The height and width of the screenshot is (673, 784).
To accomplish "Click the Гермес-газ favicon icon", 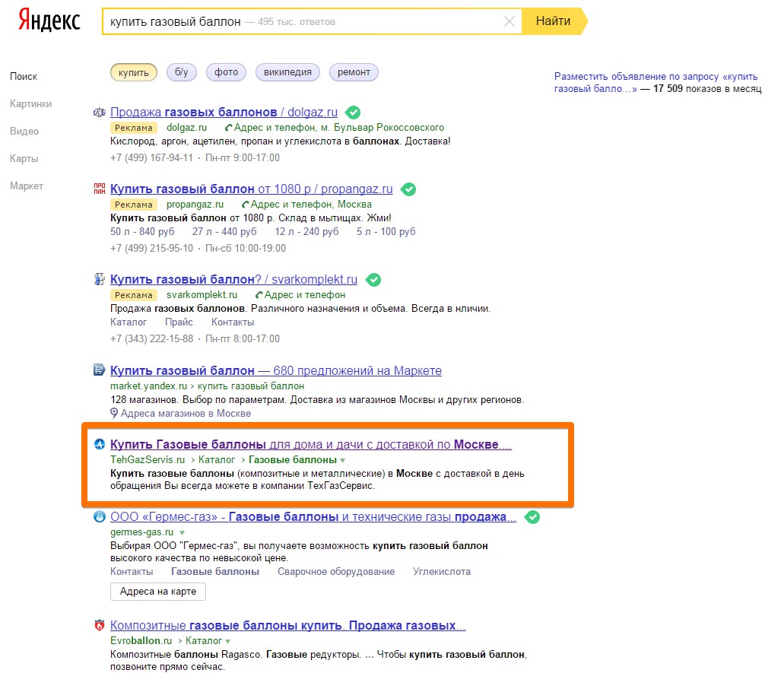I will tap(100, 516).
